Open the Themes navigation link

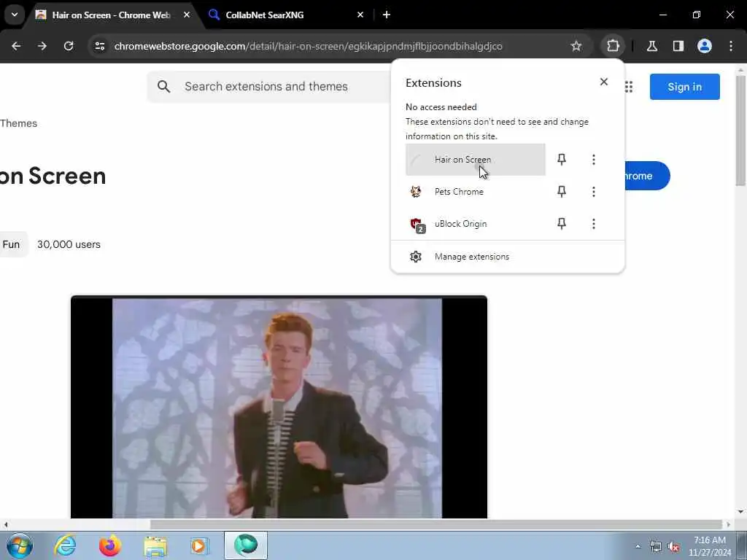pos(18,123)
